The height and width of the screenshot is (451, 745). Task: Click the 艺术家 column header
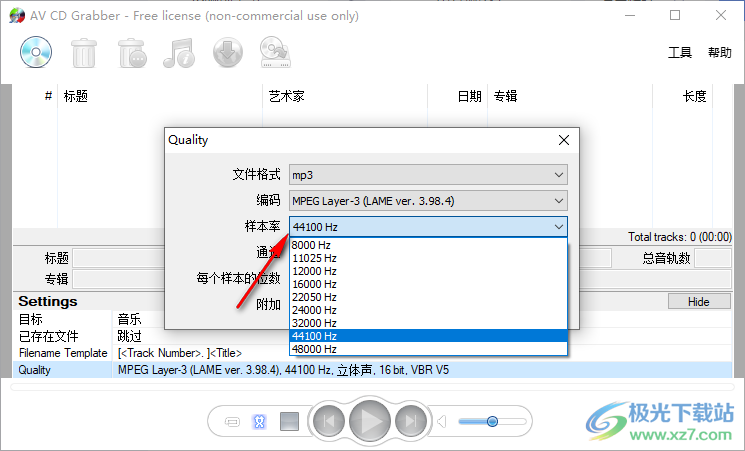tap(345, 96)
